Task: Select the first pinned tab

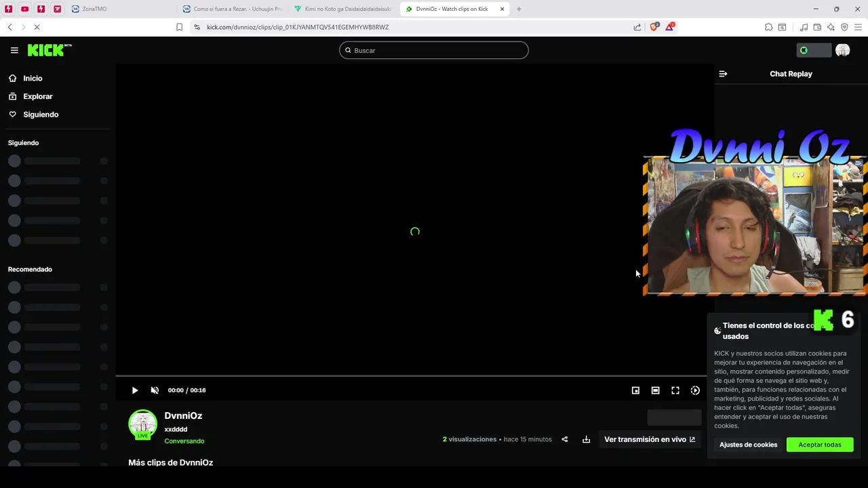Action: (x=8, y=9)
